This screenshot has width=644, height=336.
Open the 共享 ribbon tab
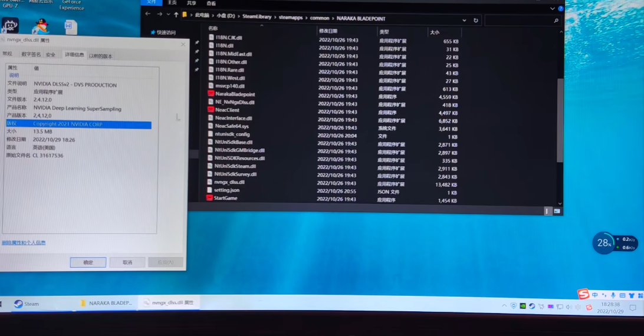(x=192, y=3)
